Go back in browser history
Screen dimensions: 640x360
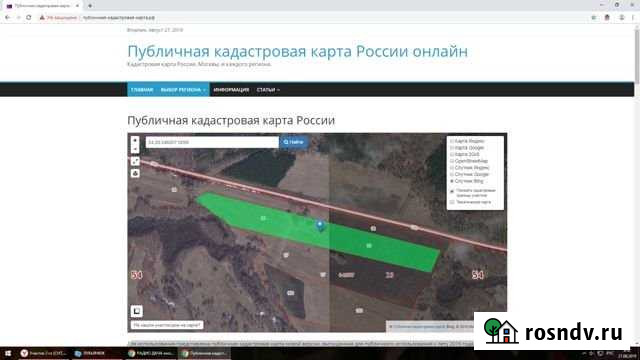point(7,18)
